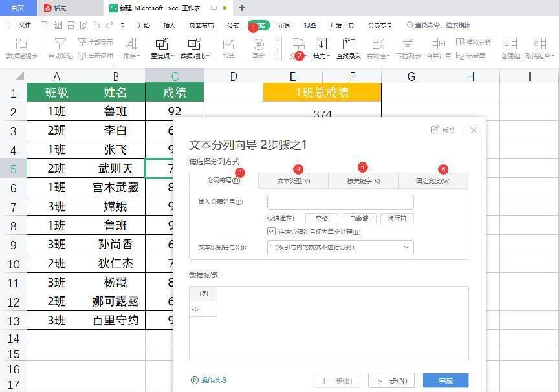Click the 输入分隔符号 text field
Screen dimensions: 559x392
pyautogui.click(x=340, y=202)
